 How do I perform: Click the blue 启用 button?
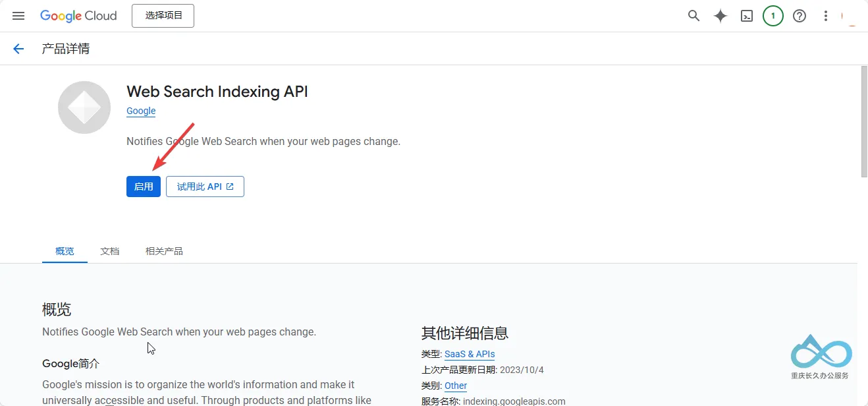(x=144, y=187)
